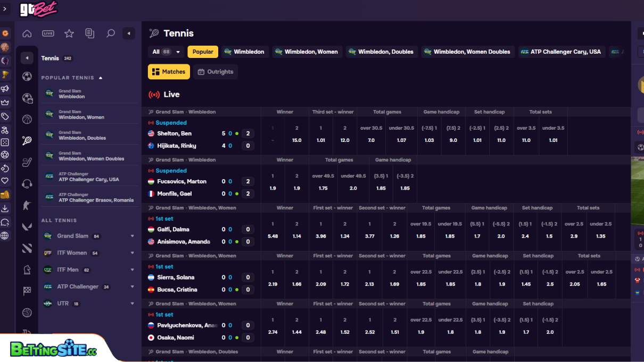Click the Tennis racket sport icon
Screen dimensions: 644x362
click(27, 140)
